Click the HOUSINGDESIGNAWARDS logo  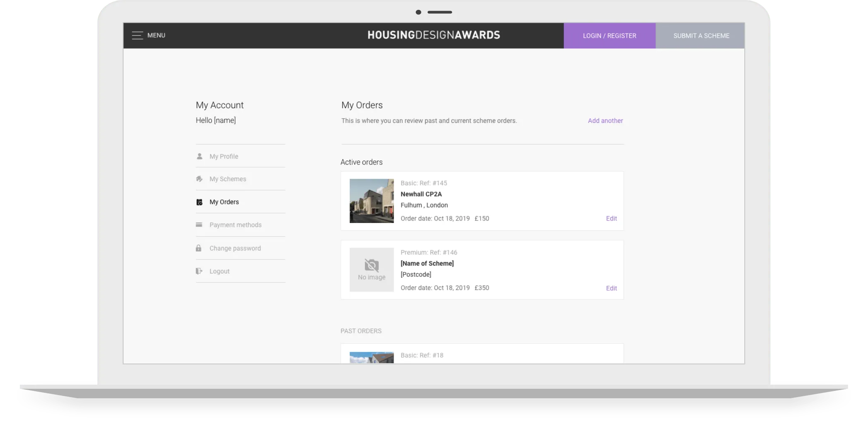click(434, 35)
